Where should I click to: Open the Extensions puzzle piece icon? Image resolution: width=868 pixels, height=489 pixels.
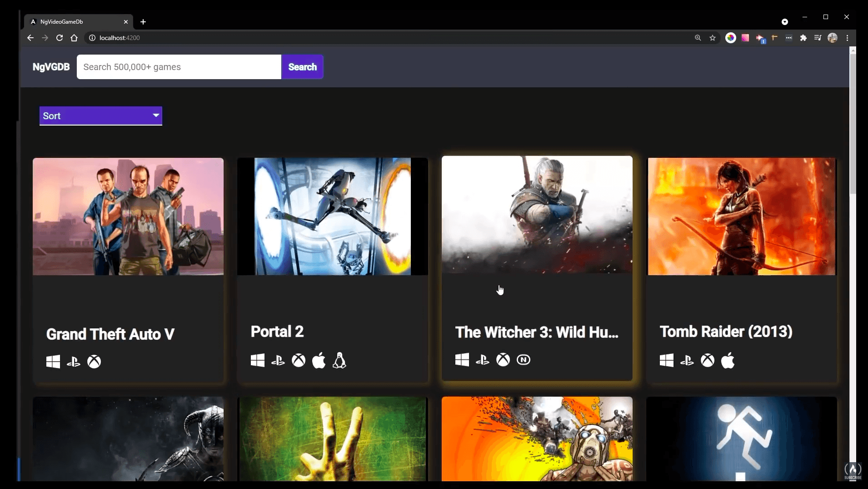pos(804,38)
